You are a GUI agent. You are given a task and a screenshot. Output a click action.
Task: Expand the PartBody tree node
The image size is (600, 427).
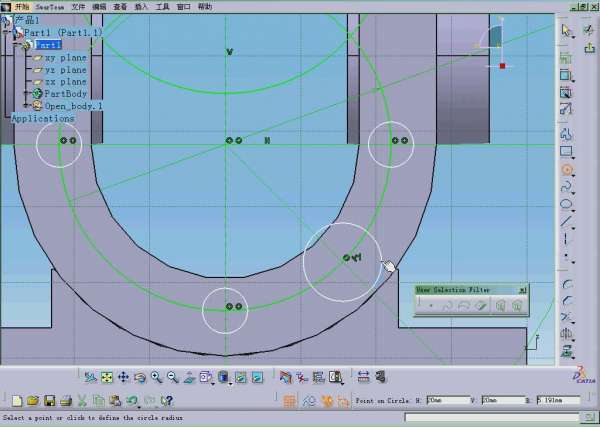(x=26, y=94)
